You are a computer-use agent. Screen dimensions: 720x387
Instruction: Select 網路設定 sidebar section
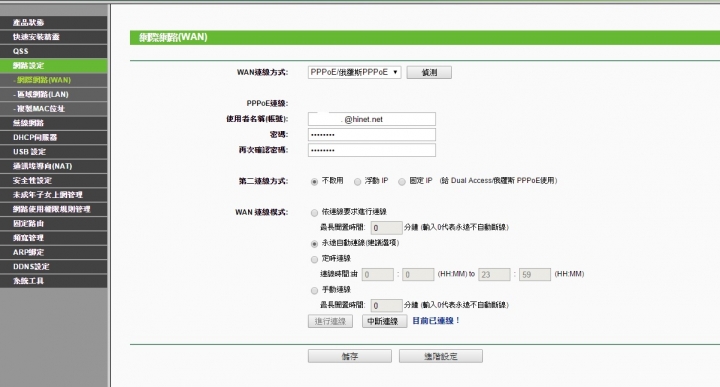pos(54,66)
